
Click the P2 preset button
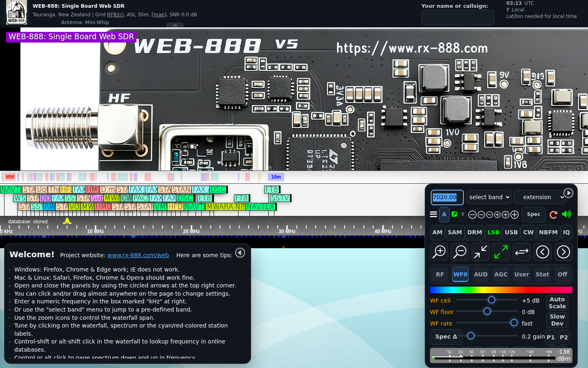point(563,337)
